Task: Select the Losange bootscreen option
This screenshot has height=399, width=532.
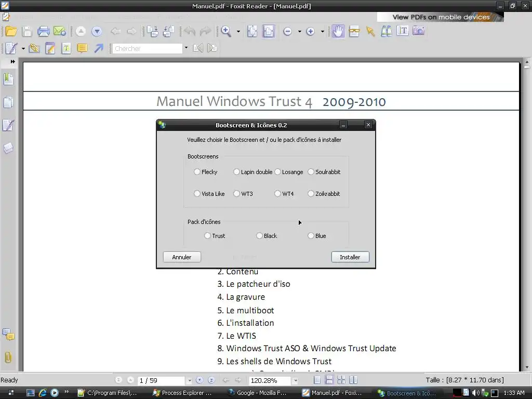Action: [277, 171]
